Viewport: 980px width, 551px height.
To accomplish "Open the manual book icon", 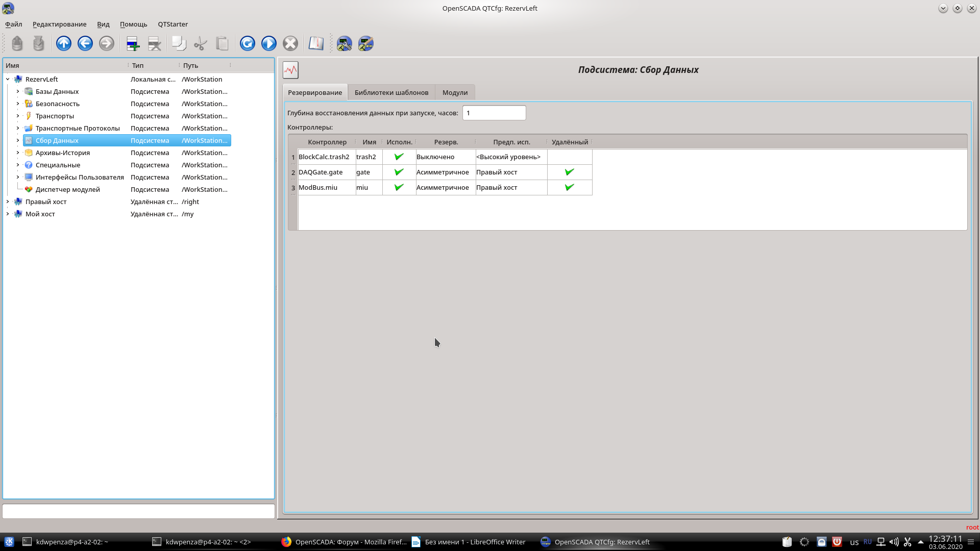I will pos(316,43).
